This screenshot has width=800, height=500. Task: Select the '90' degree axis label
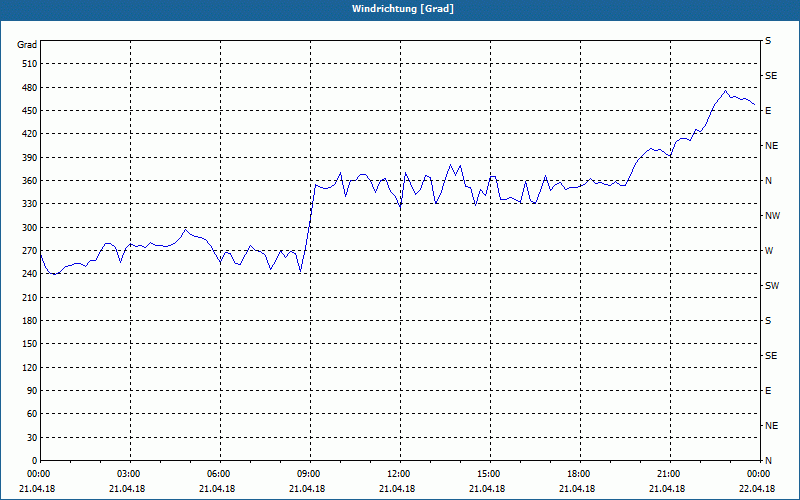pos(32,391)
